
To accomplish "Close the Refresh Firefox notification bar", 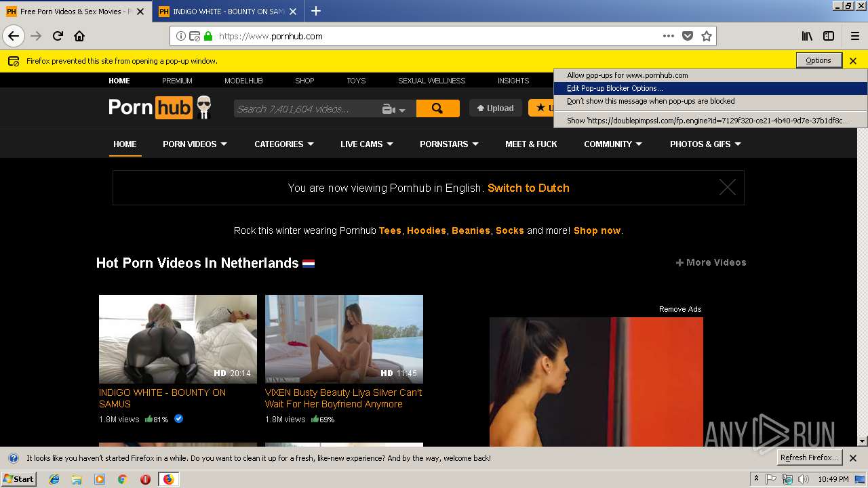I will pyautogui.click(x=853, y=457).
